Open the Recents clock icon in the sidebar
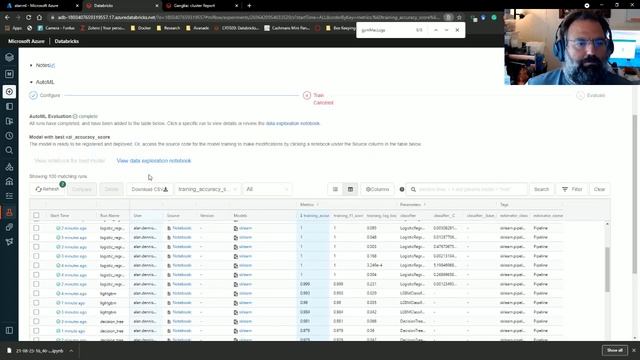The width and height of the screenshot is (640, 360). (9, 136)
